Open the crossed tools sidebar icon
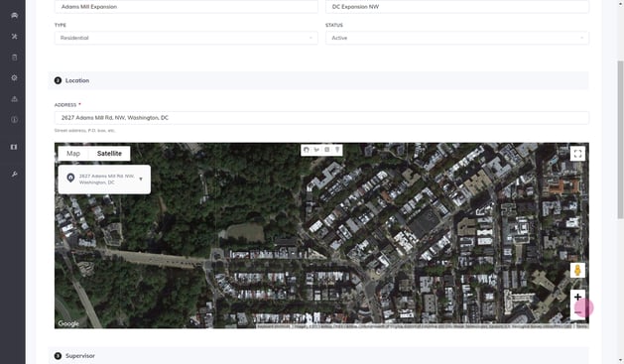Image resolution: width=624 pixels, height=364 pixels. coord(14,37)
